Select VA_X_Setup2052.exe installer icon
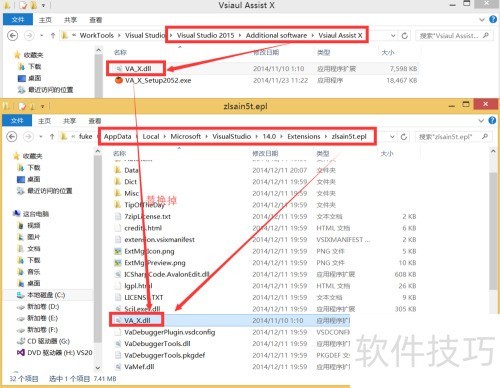This screenshot has height=388, width=500. 119,80
